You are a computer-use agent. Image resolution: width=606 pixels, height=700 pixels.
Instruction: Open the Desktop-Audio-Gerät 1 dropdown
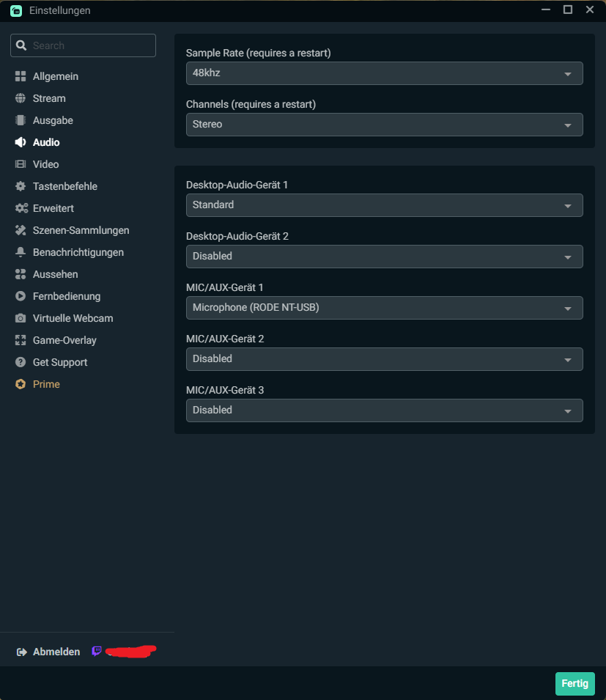384,205
